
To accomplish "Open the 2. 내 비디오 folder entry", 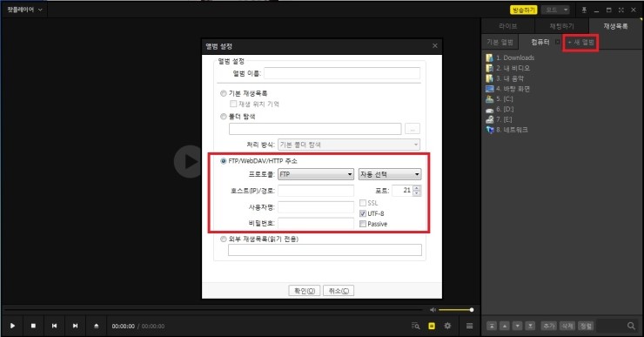I will (x=508, y=68).
